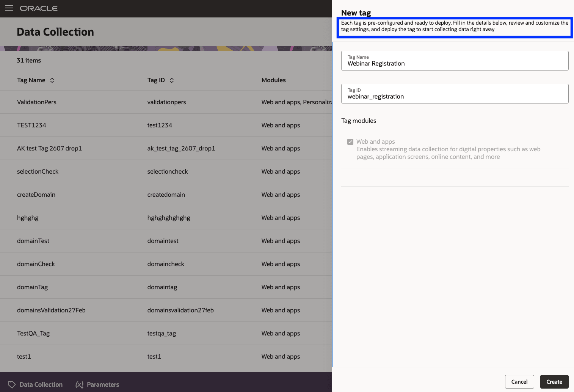Image resolution: width=574 pixels, height=392 pixels.
Task: Select the domainTag tag name
Action: coord(32,287)
